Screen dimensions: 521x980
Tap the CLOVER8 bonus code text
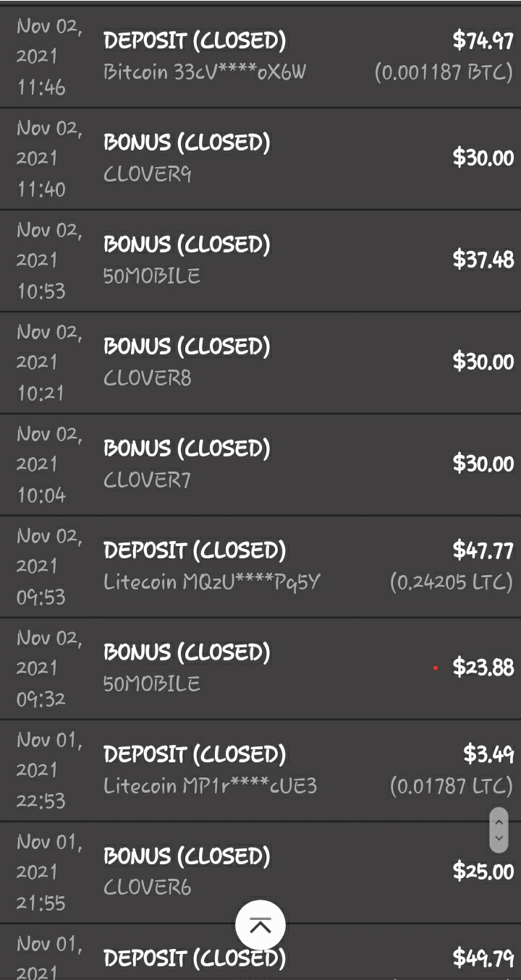(148, 378)
